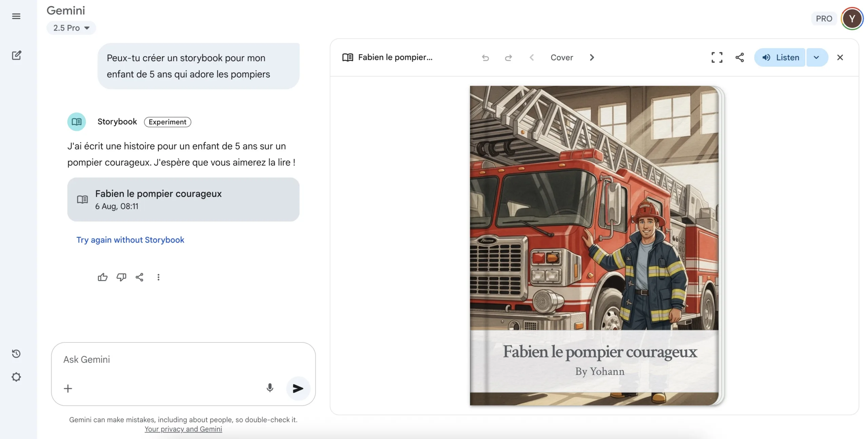Give thumbs up to the Storybook response
Viewport: 868px width, 439px height.
(102, 277)
